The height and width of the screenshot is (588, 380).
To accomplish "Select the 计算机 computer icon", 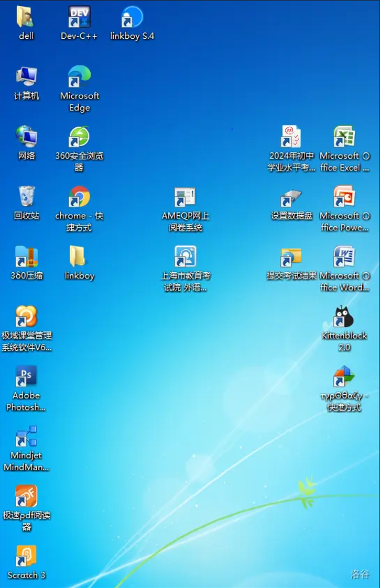I will (x=26, y=77).
